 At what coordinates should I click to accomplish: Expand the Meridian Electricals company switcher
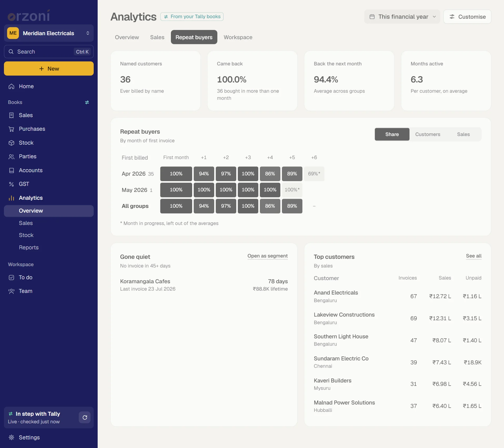tap(49, 33)
